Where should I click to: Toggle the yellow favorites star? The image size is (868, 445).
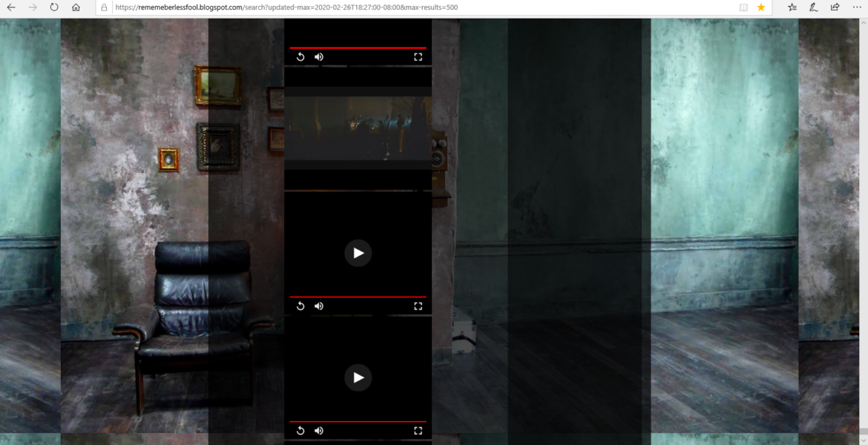click(x=761, y=7)
